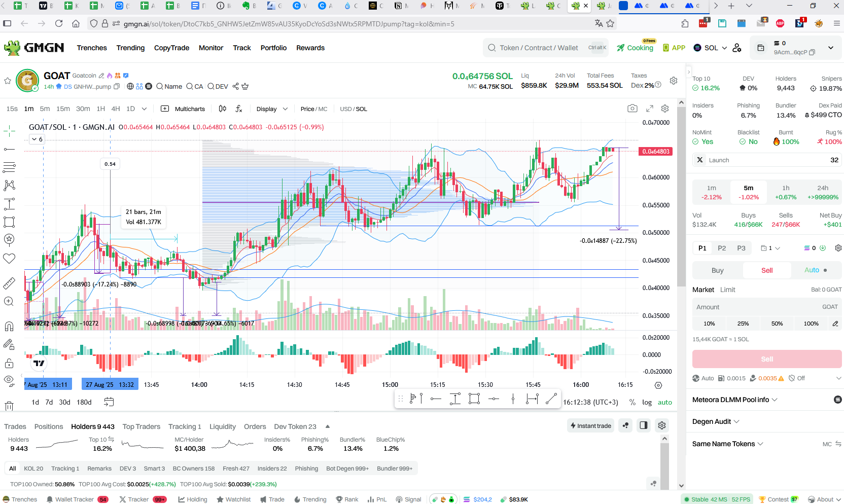Open the Display dropdown
The height and width of the screenshot is (504, 844).
point(272,109)
